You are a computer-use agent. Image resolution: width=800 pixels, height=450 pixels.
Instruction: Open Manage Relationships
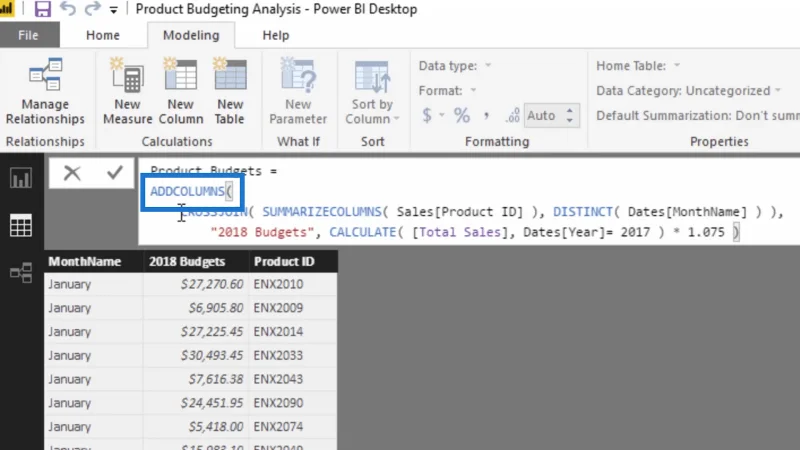tap(45, 91)
